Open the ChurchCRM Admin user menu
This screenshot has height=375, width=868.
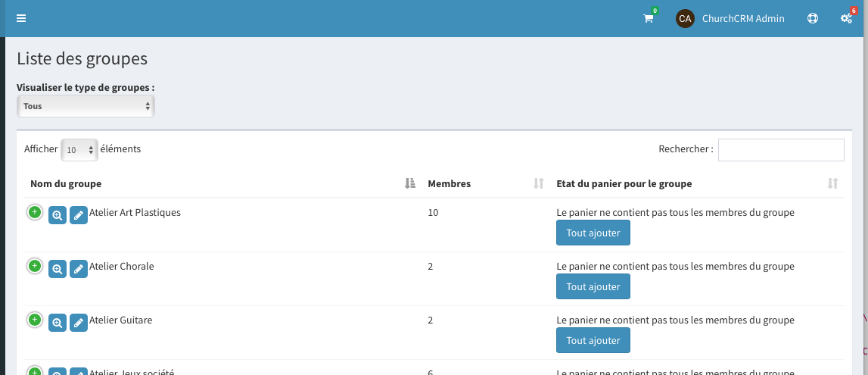tap(743, 18)
